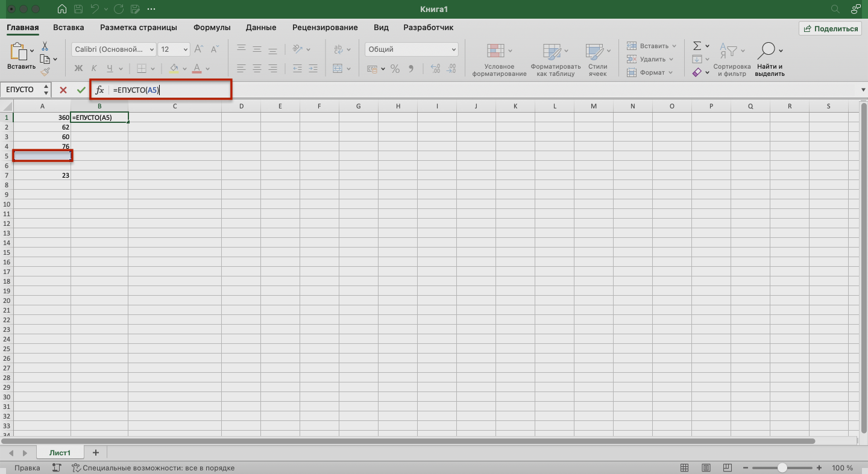Viewport: 868px width, 474px height.
Task: Click the Format Painter brush icon
Action: (x=45, y=72)
